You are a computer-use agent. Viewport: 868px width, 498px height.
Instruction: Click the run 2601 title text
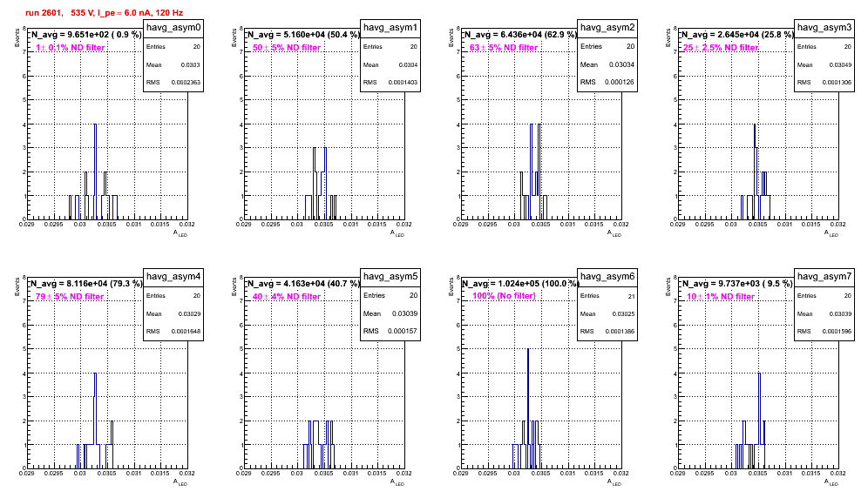tap(104, 13)
